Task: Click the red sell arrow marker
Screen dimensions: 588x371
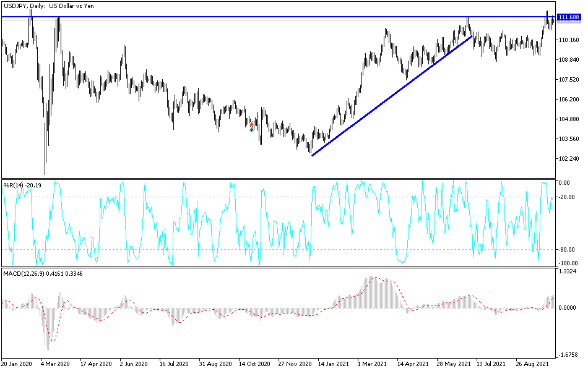Action: [252, 124]
